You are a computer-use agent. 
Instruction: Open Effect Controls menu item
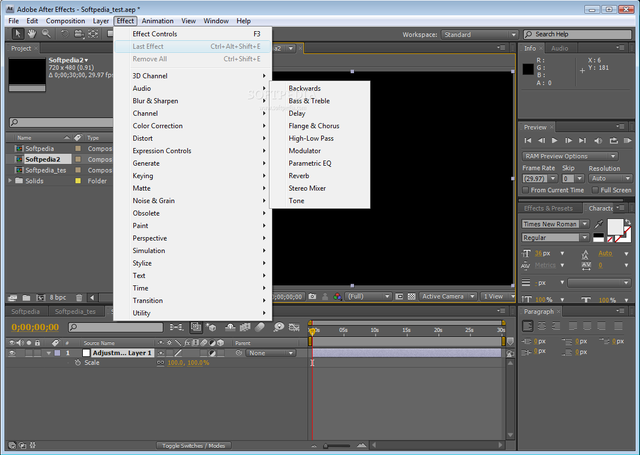point(193,34)
